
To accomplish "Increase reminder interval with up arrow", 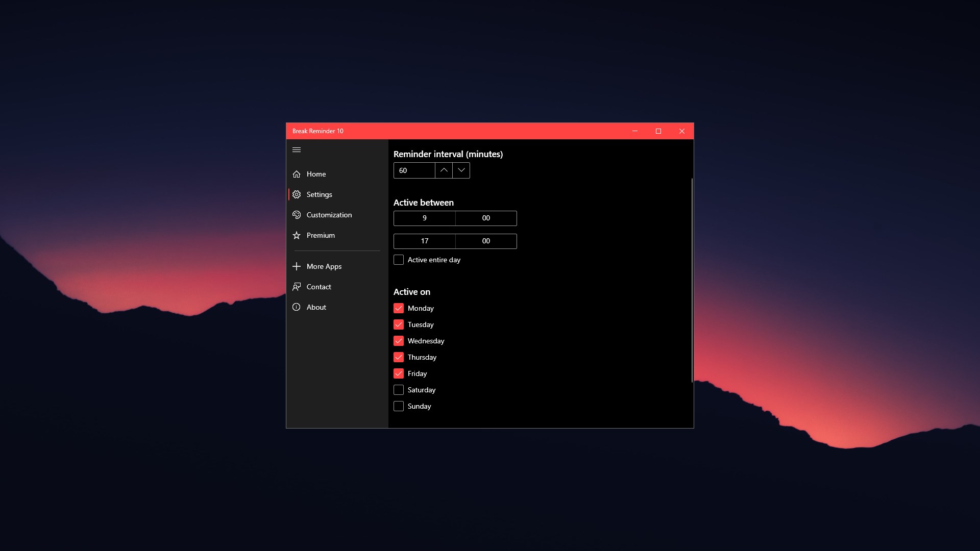I will (444, 170).
